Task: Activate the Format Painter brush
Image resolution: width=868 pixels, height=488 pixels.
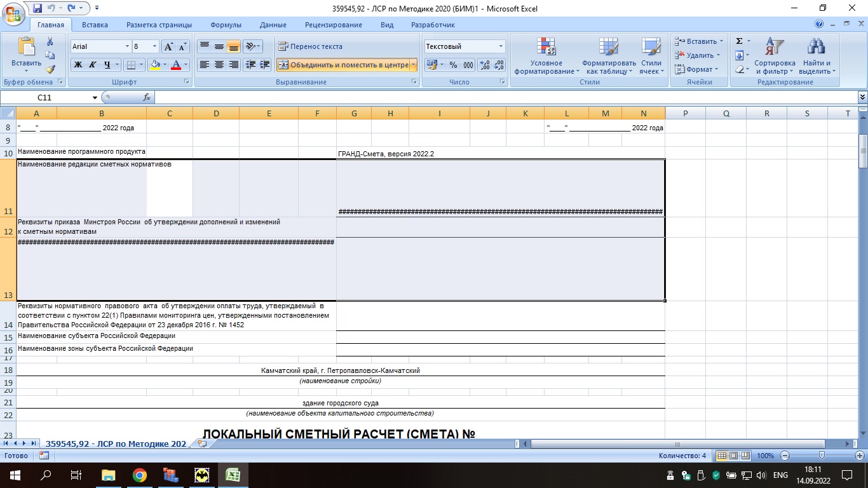Action: pyautogui.click(x=50, y=69)
